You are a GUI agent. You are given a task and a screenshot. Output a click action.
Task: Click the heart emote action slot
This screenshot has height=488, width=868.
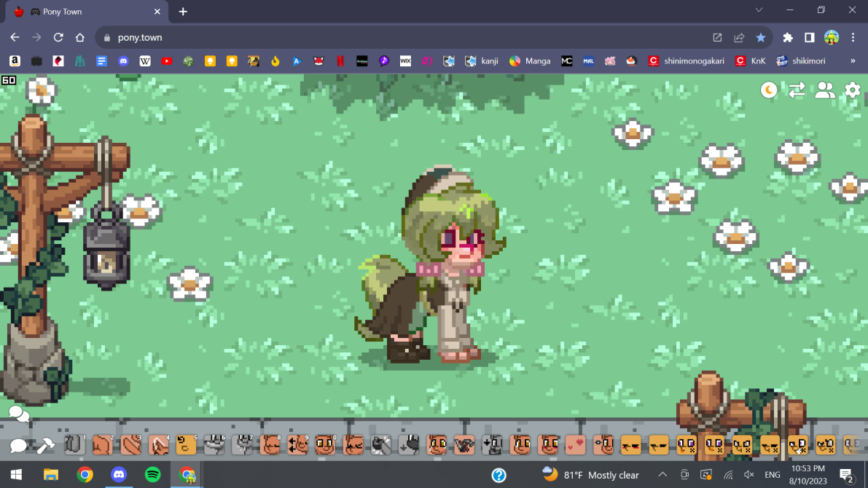(x=575, y=444)
